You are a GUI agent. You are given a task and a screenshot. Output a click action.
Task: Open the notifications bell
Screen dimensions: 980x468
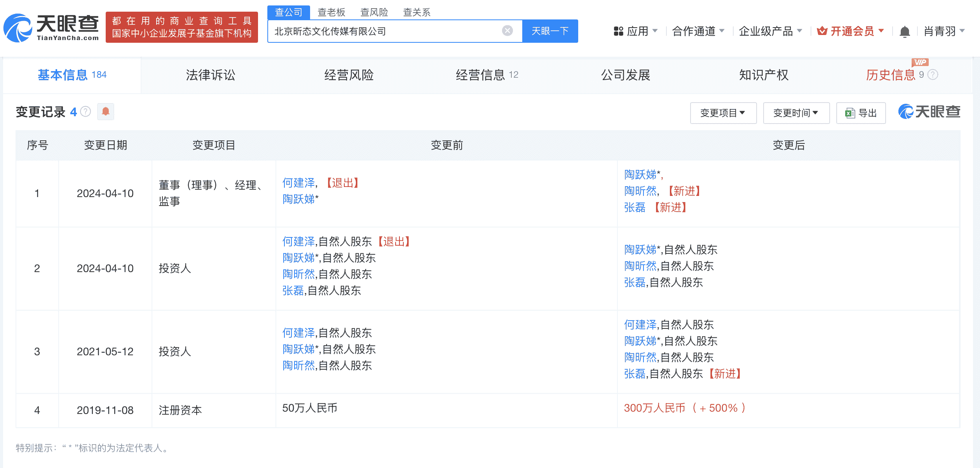tap(904, 31)
